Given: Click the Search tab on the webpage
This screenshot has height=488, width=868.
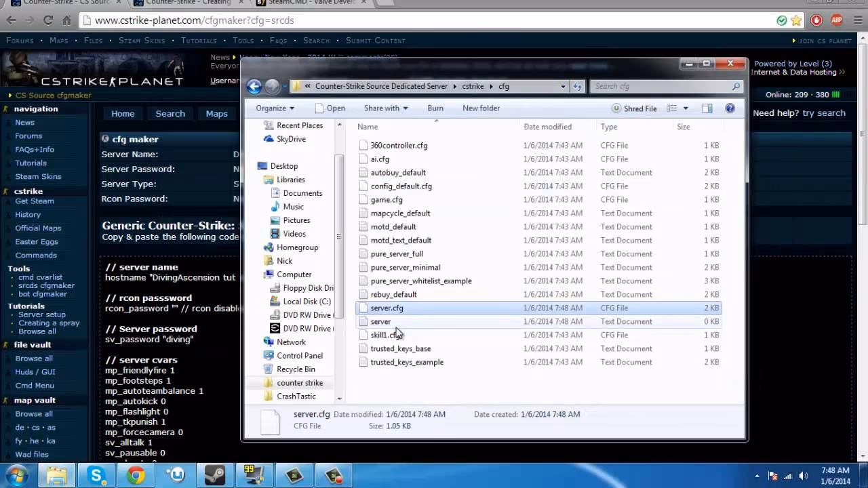Looking at the screenshot, I should (170, 114).
